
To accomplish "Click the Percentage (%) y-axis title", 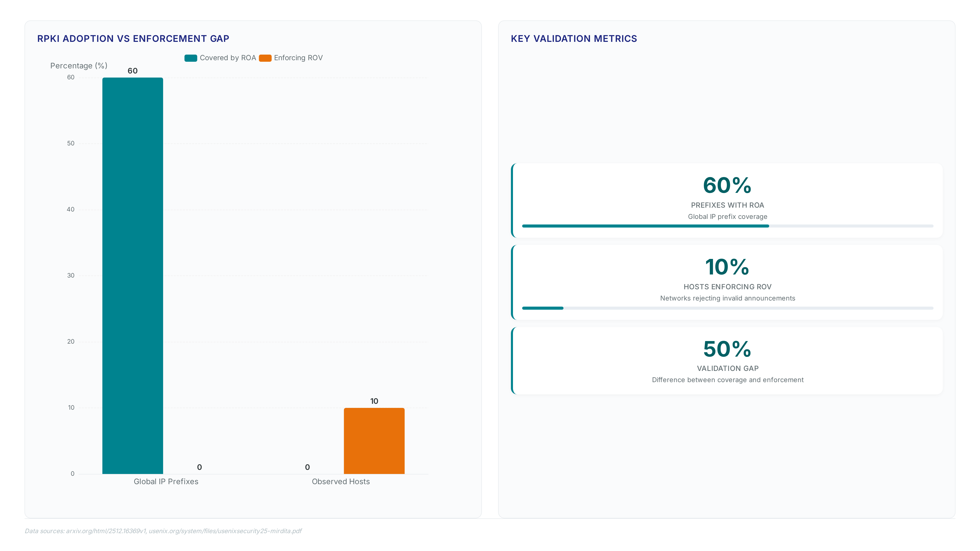I will pyautogui.click(x=79, y=66).
